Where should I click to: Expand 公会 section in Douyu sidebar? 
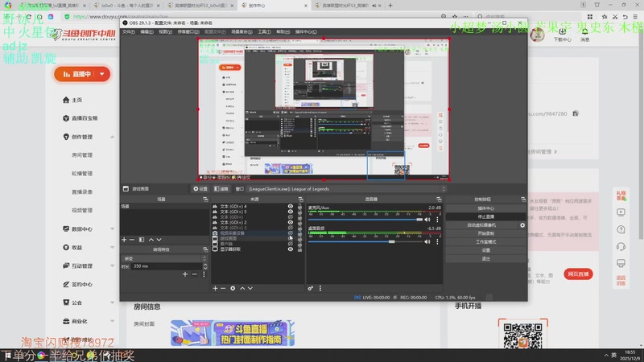[112, 303]
